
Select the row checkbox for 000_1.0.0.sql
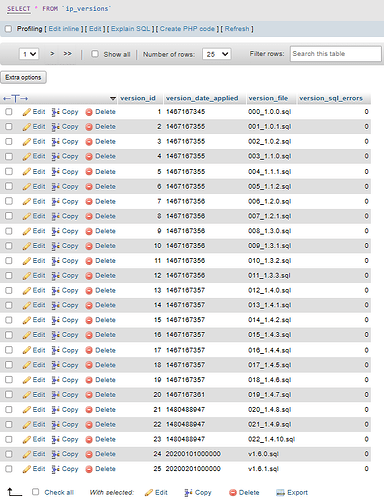click(9, 112)
